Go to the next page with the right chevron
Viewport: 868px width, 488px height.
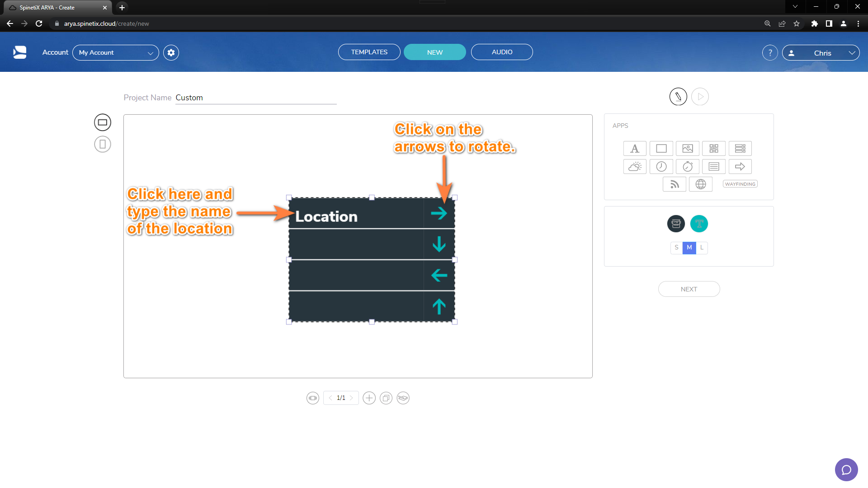[x=353, y=398]
